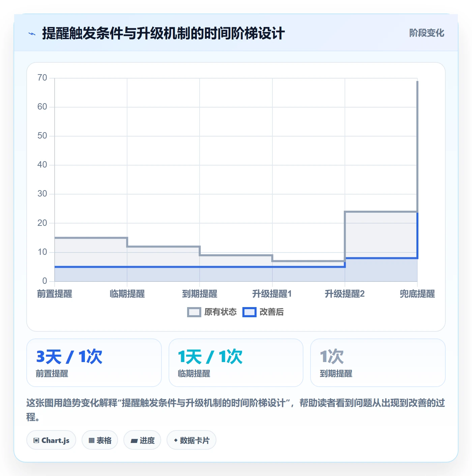Click the y-axis value 70
472x476 pixels.
pos(42,78)
